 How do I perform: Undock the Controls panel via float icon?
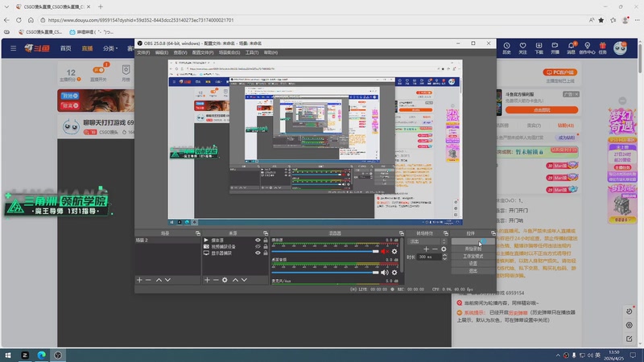coord(493,233)
